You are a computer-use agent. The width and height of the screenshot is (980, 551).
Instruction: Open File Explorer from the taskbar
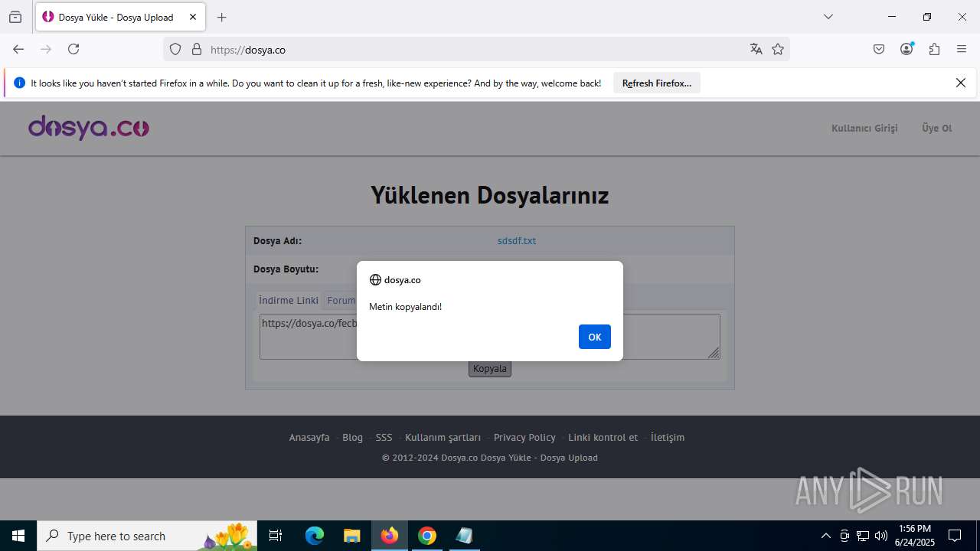(x=351, y=536)
